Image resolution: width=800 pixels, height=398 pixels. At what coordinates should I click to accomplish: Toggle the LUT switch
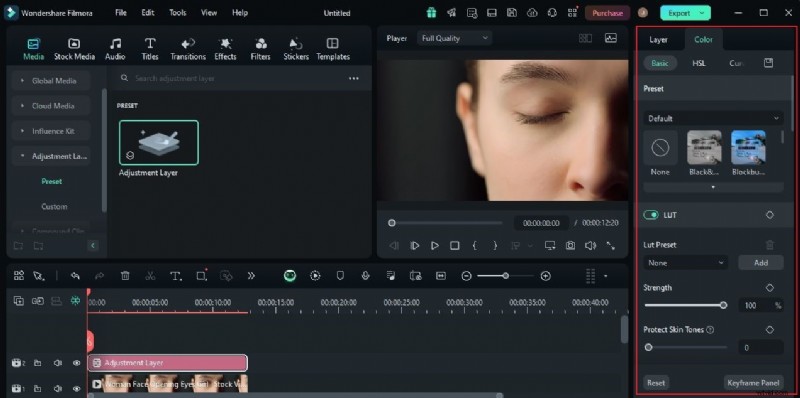651,215
